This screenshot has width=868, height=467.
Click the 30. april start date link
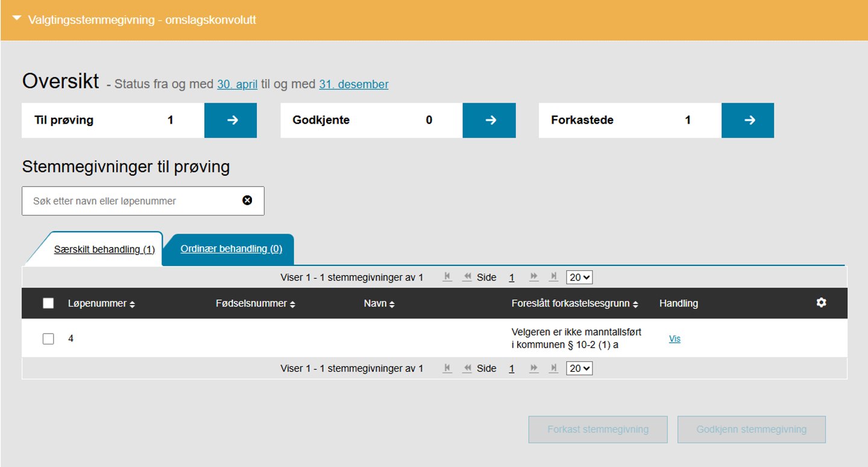[x=237, y=84]
